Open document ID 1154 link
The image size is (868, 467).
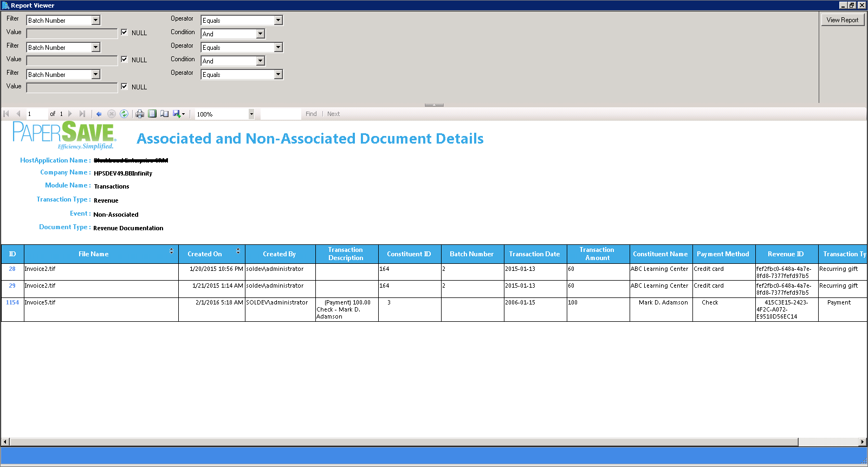click(12, 302)
